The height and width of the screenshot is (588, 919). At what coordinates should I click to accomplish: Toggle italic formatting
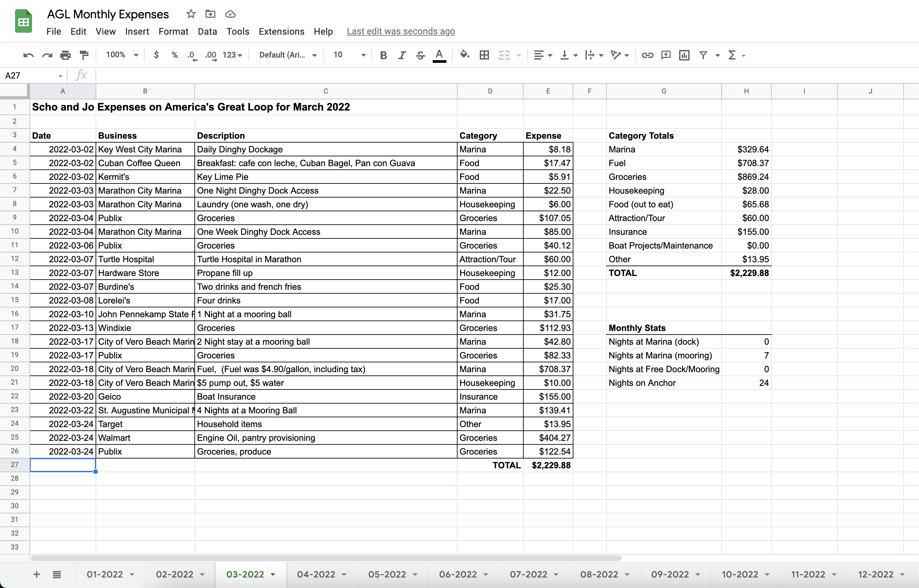(402, 55)
